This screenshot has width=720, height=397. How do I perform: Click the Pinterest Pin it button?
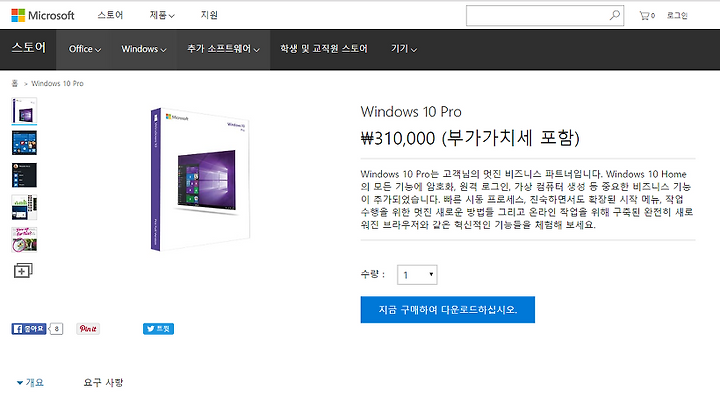(88, 329)
